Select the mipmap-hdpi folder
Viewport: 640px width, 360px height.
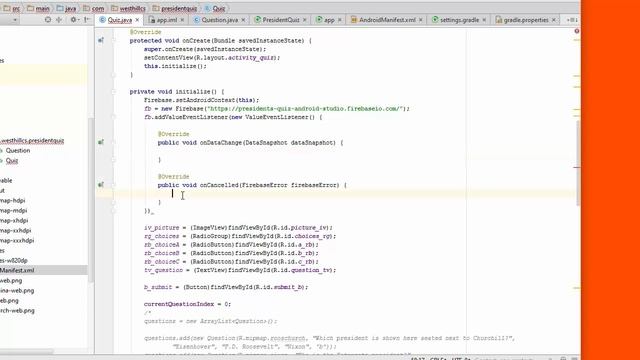(x=13, y=200)
